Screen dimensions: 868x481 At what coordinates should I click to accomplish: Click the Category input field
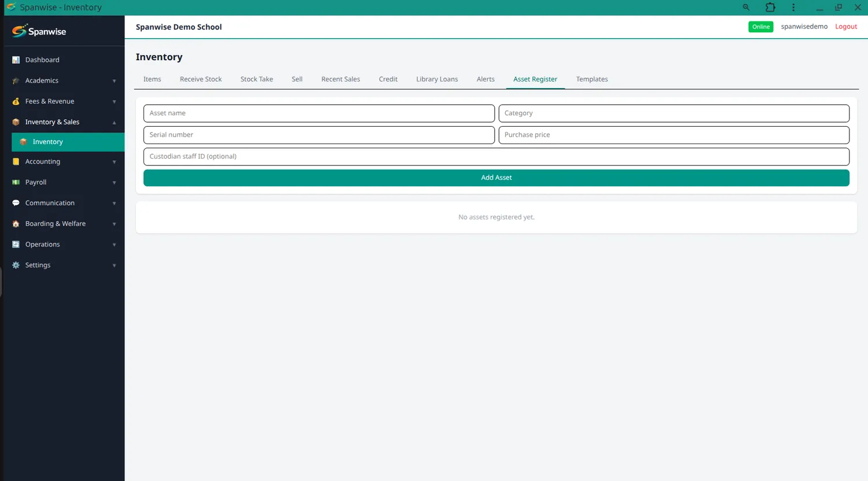[674, 113]
